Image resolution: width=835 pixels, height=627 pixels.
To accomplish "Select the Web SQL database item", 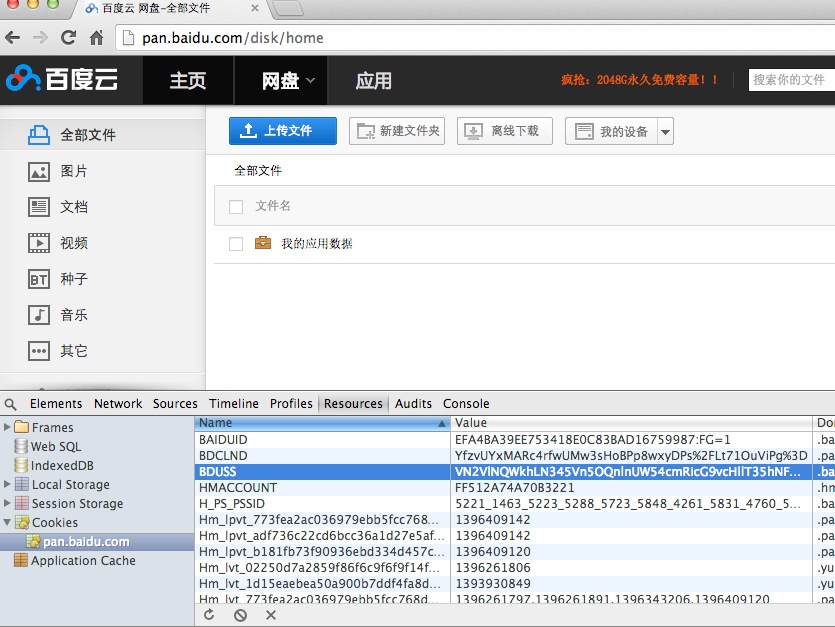I will coord(48,446).
